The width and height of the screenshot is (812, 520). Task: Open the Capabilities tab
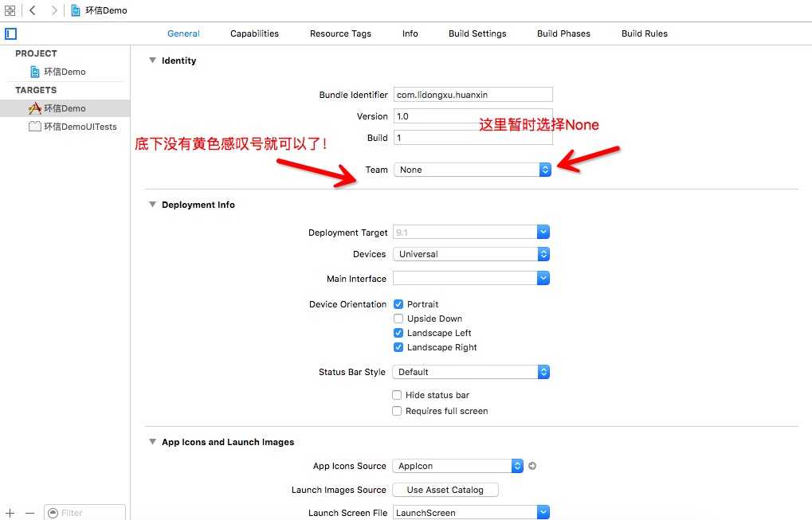(254, 33)
